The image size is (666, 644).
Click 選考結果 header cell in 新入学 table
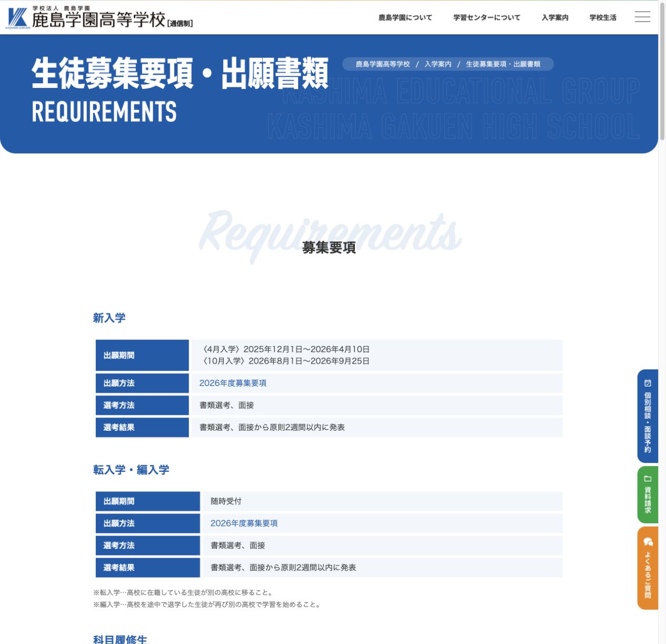142,427
